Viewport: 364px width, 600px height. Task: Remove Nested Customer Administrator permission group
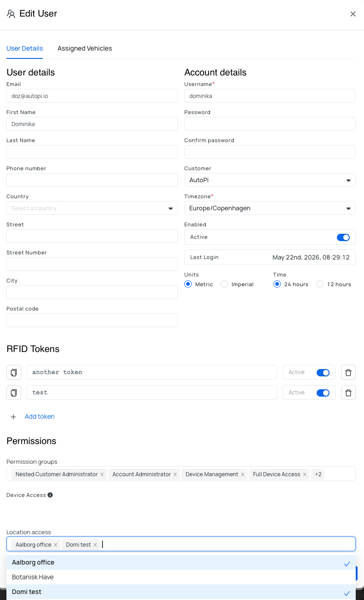102,474
